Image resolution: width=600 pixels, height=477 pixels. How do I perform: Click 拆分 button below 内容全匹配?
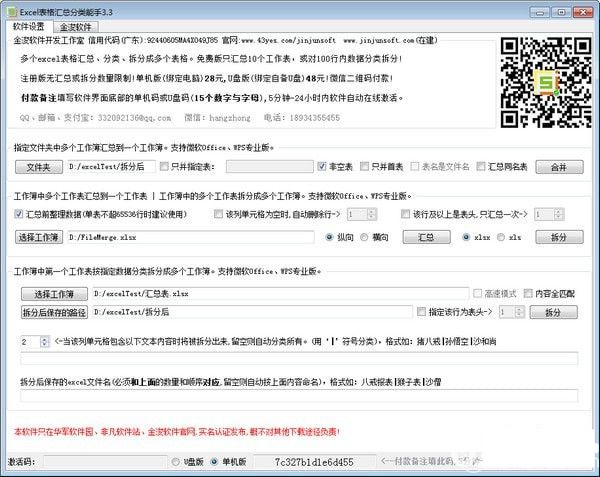pyautogui.click(x=553, y=313)
